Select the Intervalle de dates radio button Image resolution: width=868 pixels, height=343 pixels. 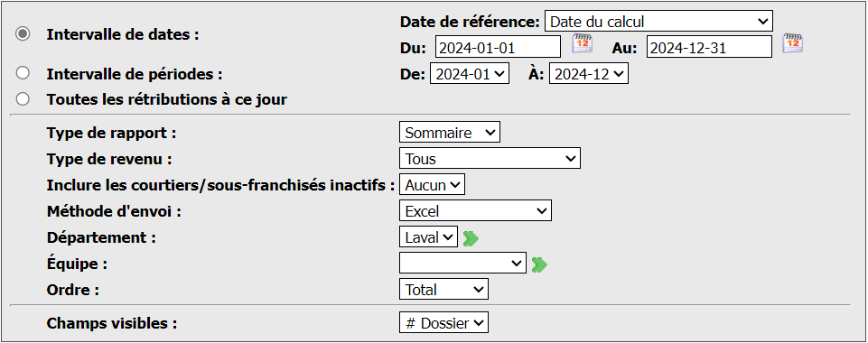point(23,33)
